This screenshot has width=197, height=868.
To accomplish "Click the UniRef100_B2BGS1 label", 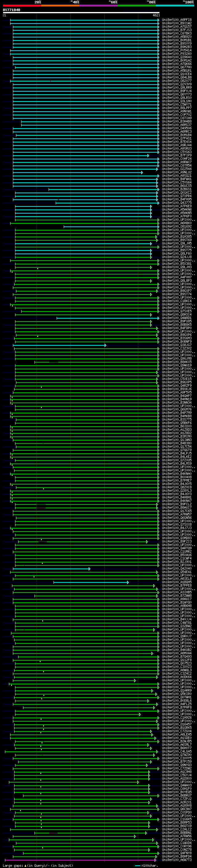I will coord(177,189).
